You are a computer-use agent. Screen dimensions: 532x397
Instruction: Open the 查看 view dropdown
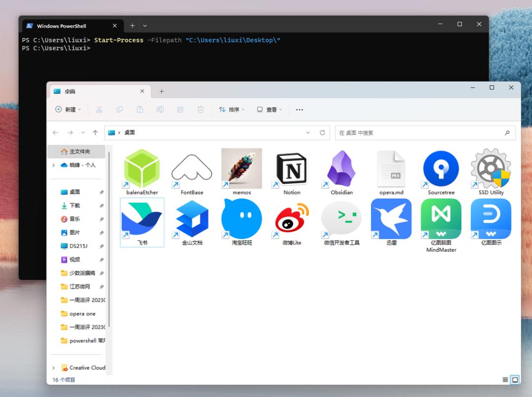(269, 109)
